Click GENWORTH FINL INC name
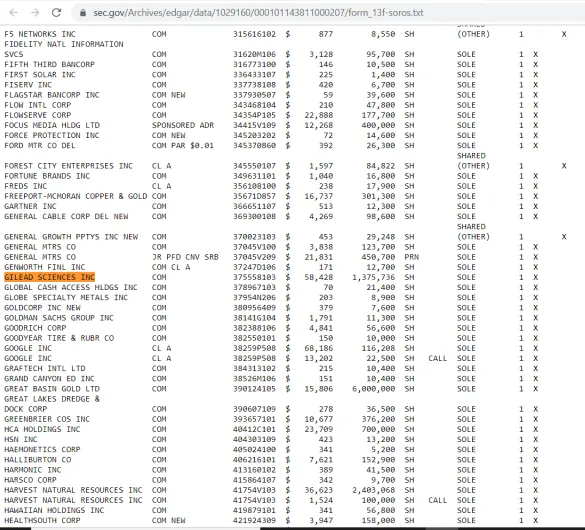Image resolution: width=585 pixels, height=530 pixels. [x=45, y=267]
